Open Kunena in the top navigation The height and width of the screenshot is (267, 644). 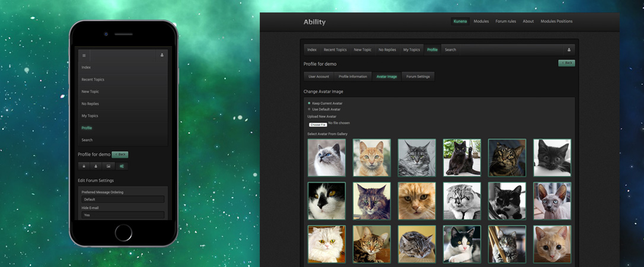(x=460, y=21)
